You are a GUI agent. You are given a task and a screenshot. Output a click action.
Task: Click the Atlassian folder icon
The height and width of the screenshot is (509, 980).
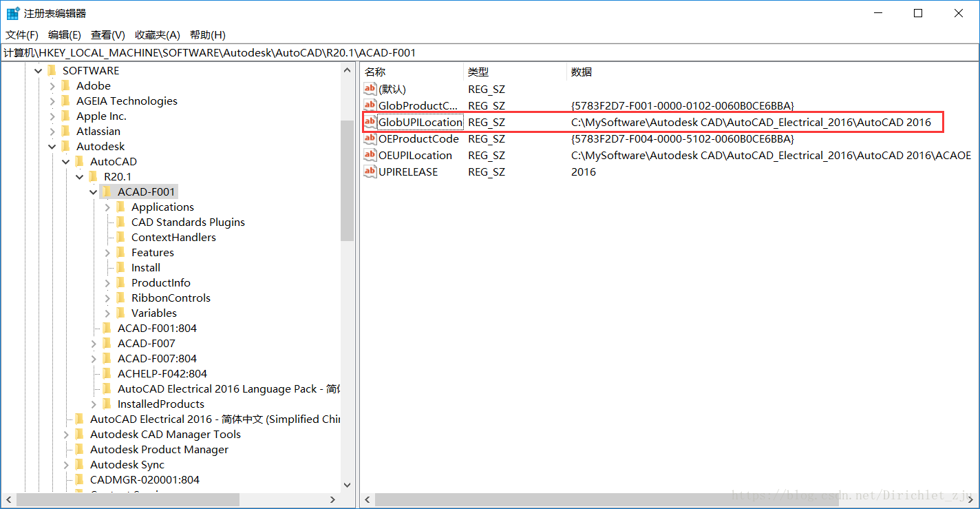point(65,131)
